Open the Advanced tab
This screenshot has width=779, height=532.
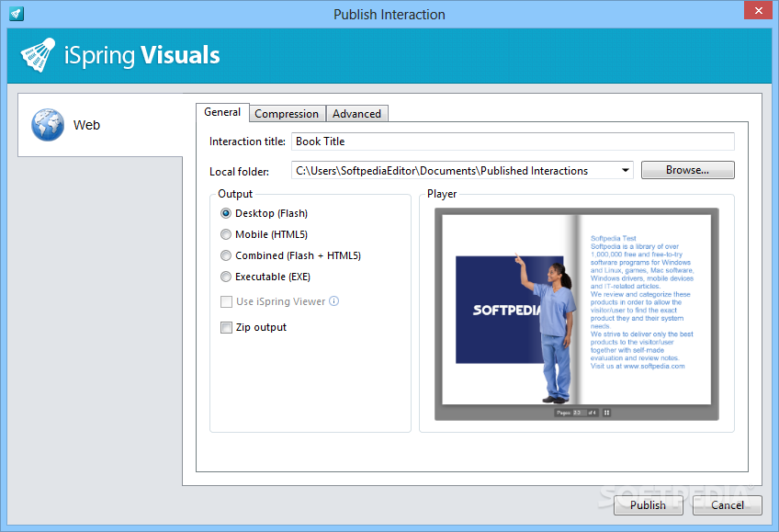click(x=356, y=114)
